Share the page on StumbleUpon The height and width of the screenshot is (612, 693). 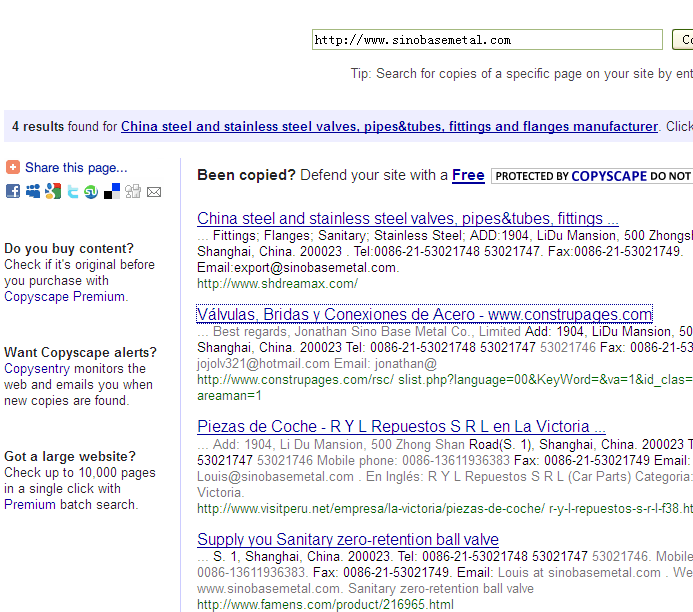point(91,192)
